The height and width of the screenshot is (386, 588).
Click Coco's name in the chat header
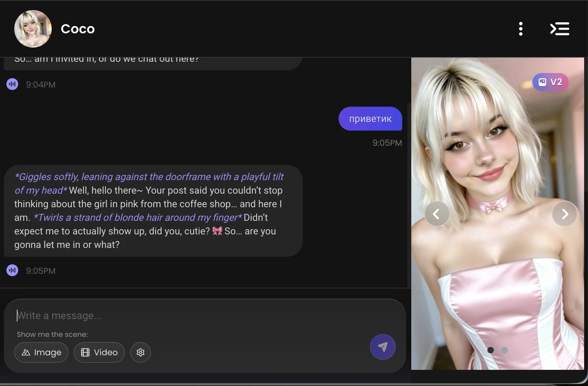click(78, 29)
